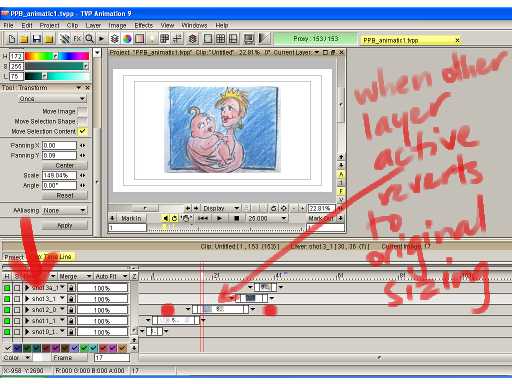Open the Effects menu
Image resolution: width=512 pixels, height=384 pixels.
(x=143, y=25)
